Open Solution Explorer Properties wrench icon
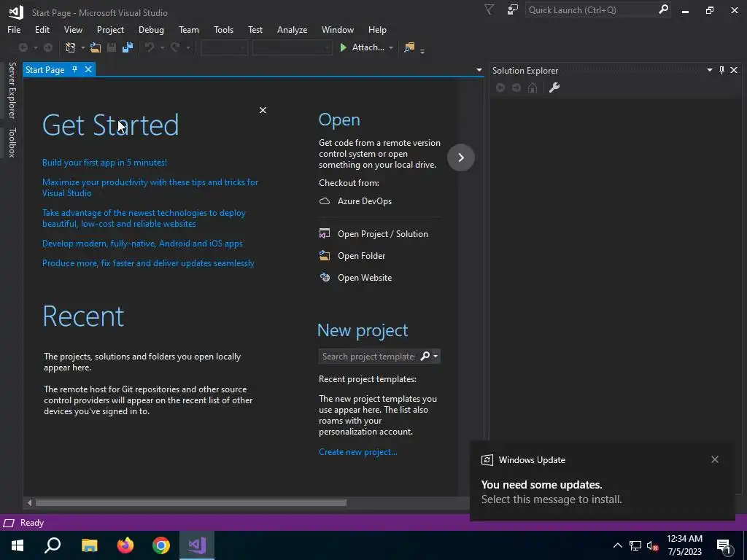This screenshot has height=560, width=747. click(x=554, y=87)
